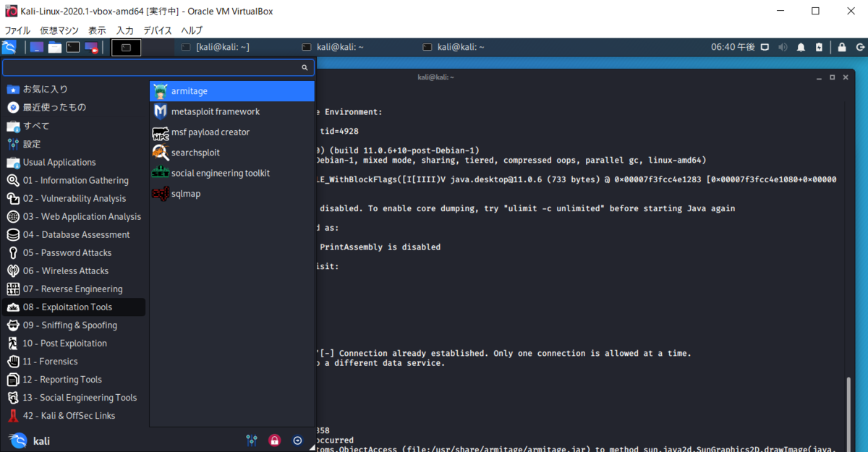The width and height of the screenshot is (868, 452).
Task: Launch terminal emulator icon in top panel
Action: tap(73, 48)
